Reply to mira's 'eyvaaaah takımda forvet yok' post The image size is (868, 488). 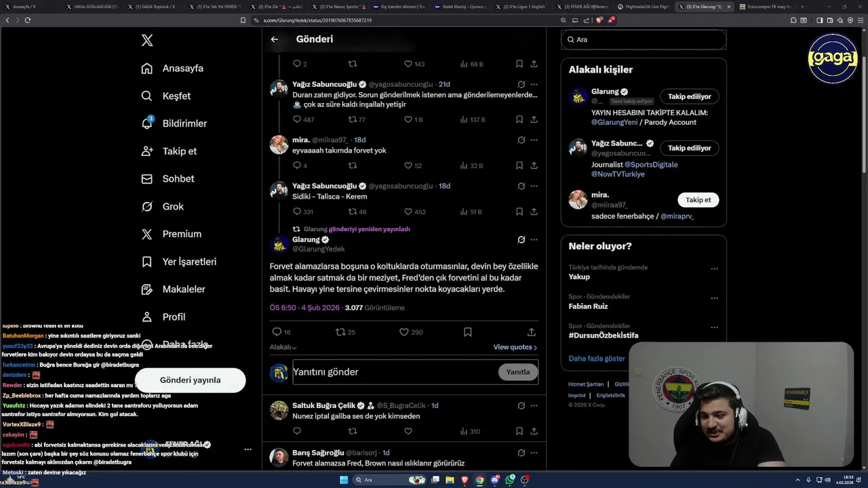tap(297, 165)
